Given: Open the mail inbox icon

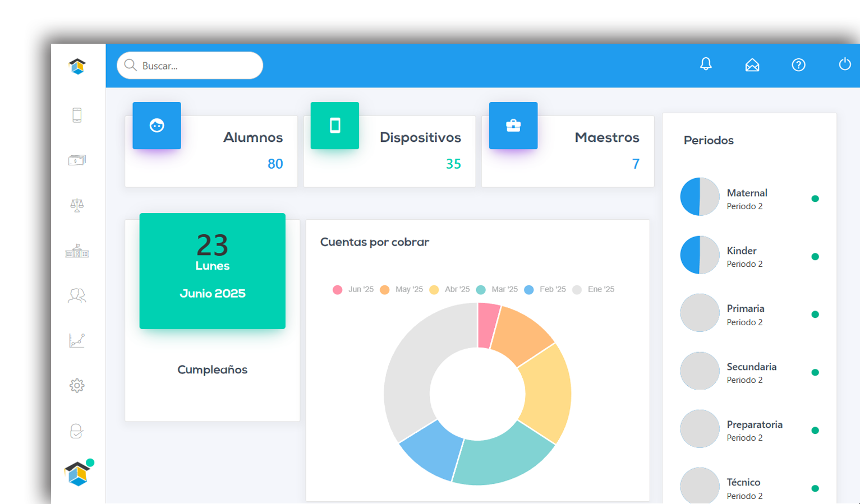Looking at the screenshot, I should click(x=752, y=65).
